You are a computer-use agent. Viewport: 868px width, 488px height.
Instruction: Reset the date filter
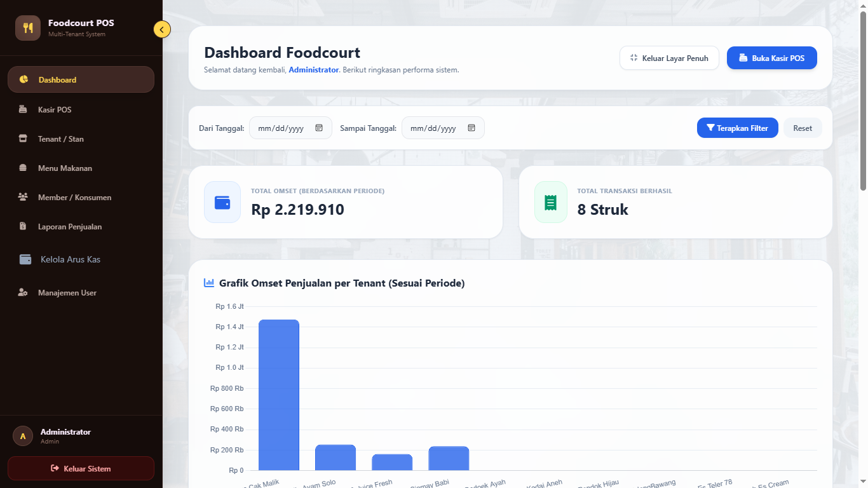803,128
